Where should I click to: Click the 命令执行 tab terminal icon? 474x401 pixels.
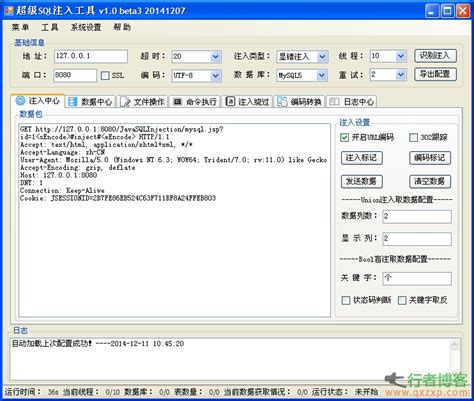178,101
